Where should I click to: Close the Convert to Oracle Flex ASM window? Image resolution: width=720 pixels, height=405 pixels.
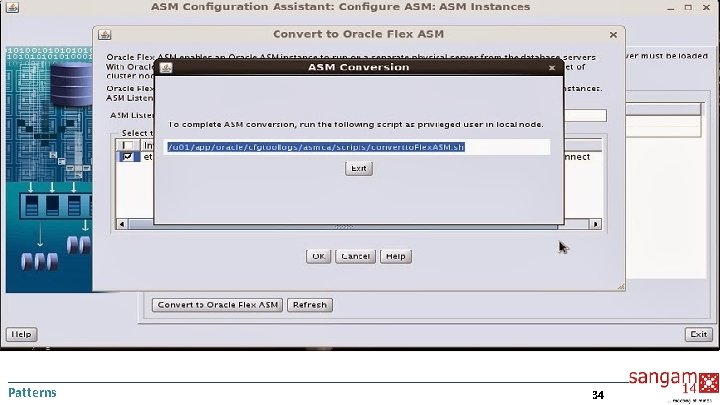point(613,34)
